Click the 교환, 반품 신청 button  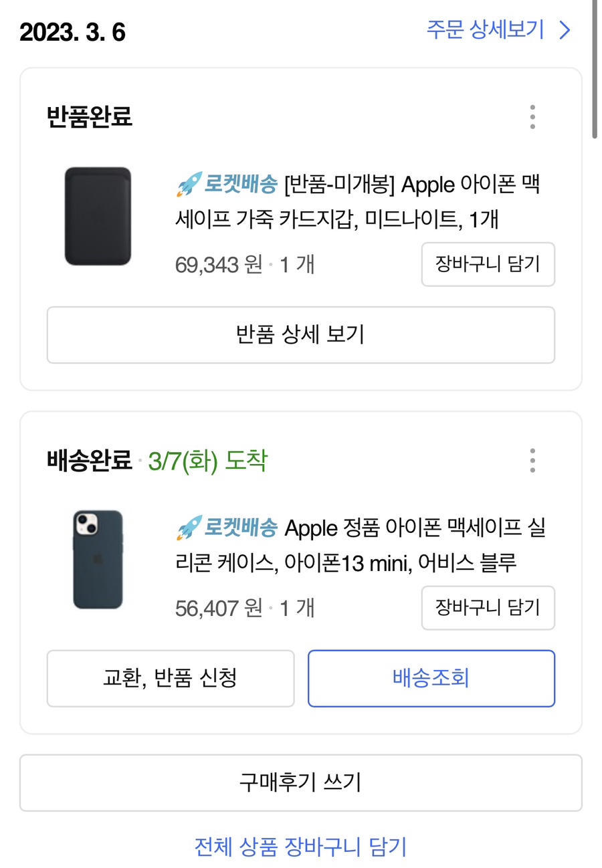[x=170, y=678]
